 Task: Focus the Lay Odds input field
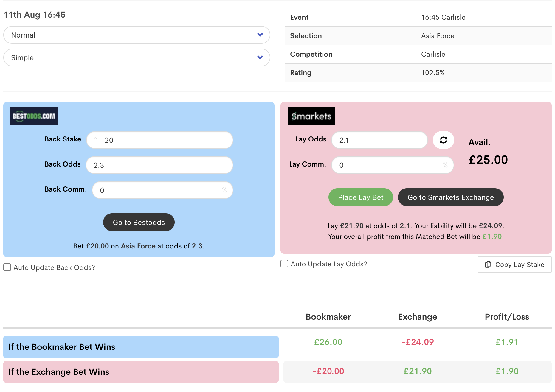point(379,140)
